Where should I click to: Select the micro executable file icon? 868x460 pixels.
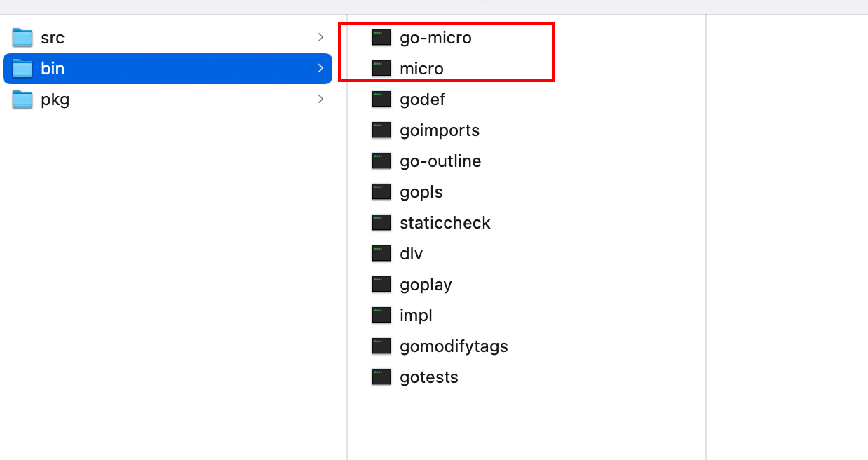tap(381, 69)
